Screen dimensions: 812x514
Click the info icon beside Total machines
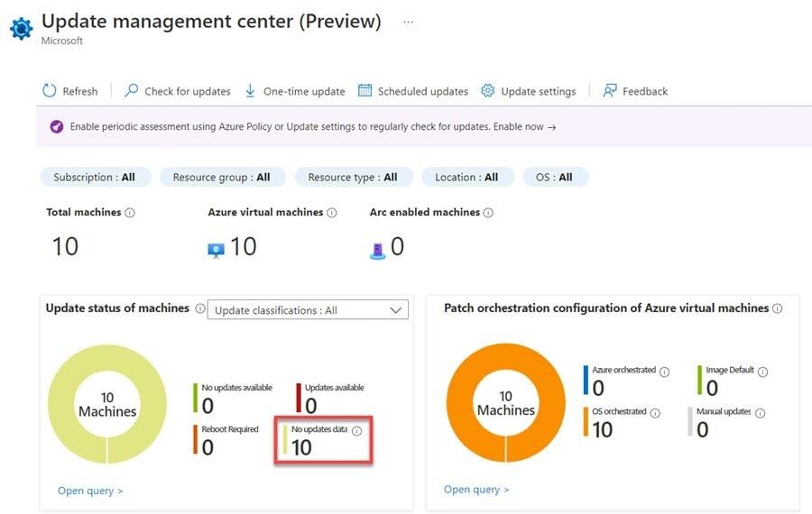(x=130, y=213)
